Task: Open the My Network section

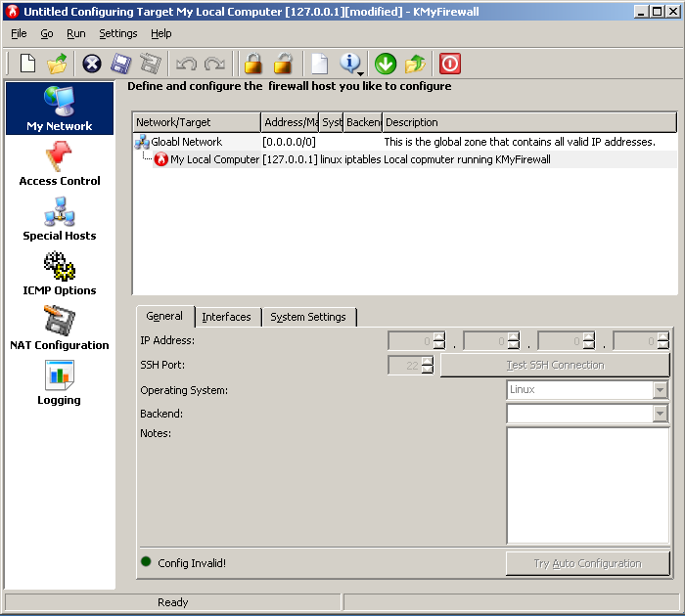Action: tap(60, 109)
